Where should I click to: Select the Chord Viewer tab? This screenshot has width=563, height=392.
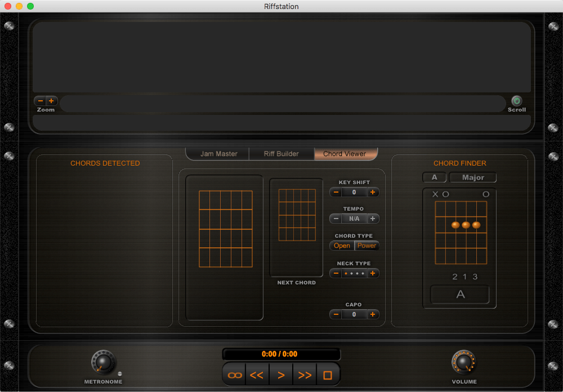click(x=345, y=154)
